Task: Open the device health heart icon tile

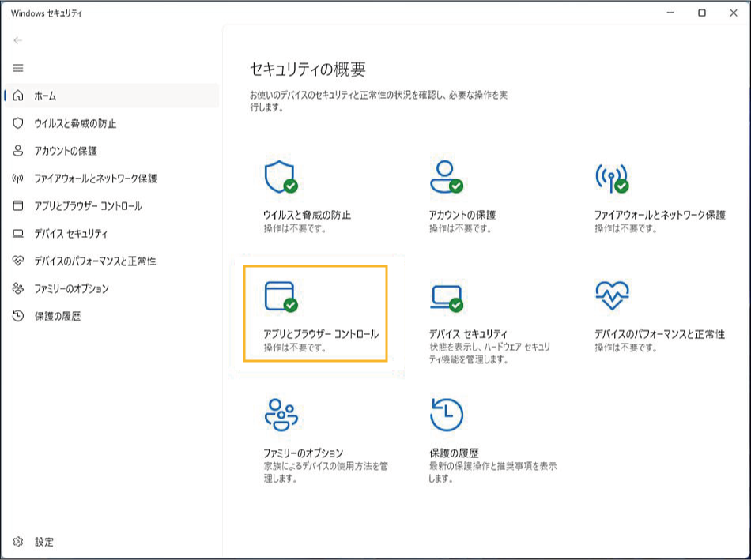Action: point(611,296)
